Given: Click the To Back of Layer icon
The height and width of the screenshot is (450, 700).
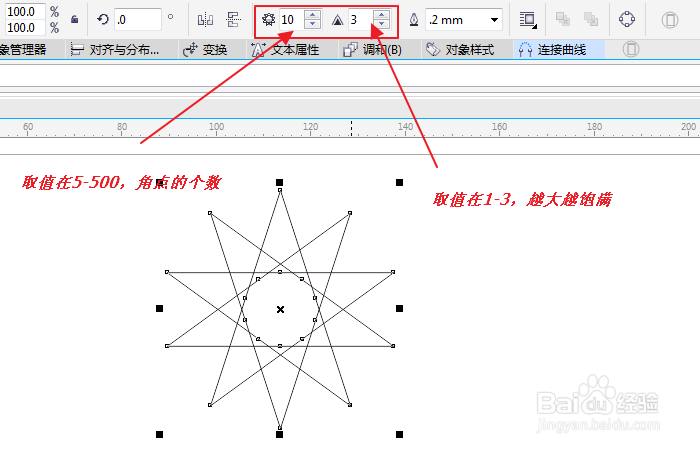Looking at the screenshot, I should click(591, 19).
